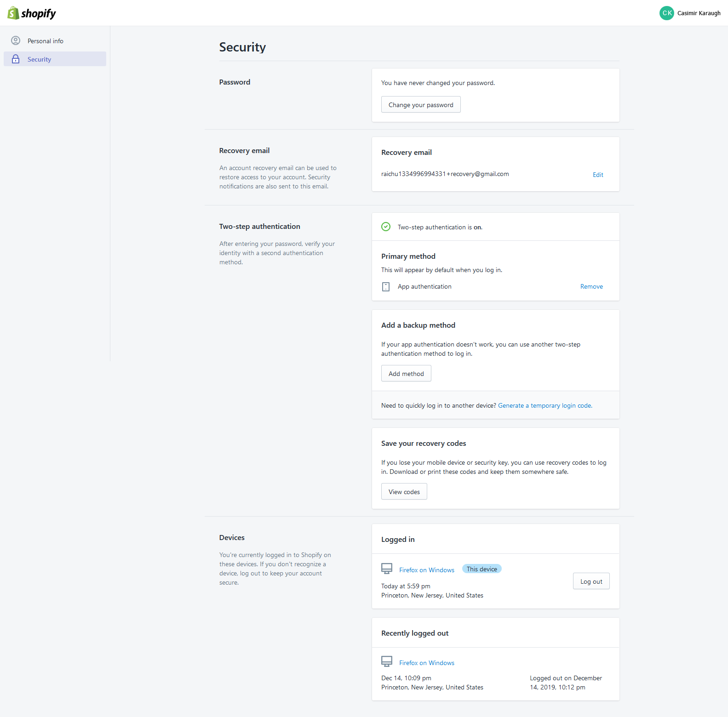Open Personal info in the sidebar
The image size is (728, 717).
coord(46,41)
